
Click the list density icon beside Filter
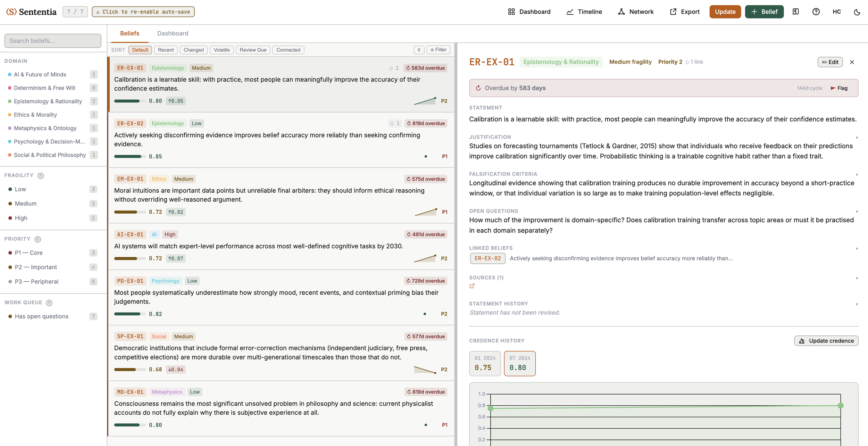point(419,50)
